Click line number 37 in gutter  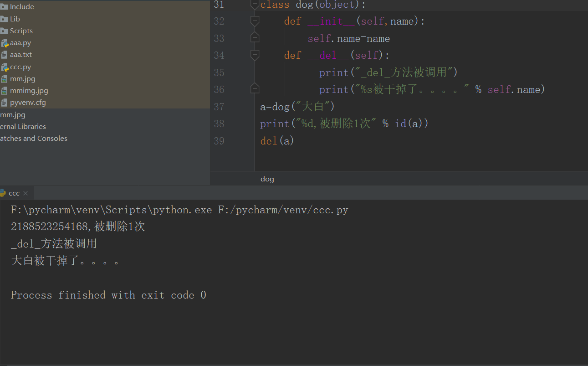[219, 107]
